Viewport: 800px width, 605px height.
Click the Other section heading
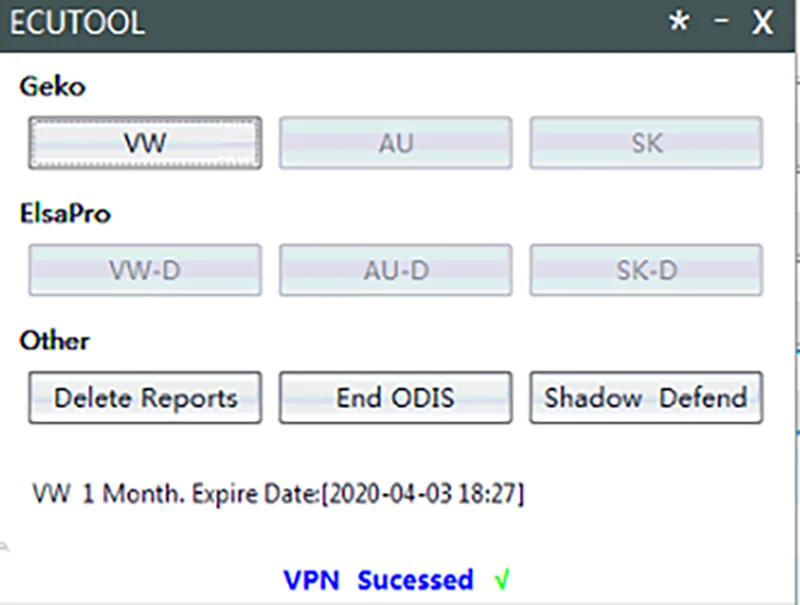coord(54,340)
